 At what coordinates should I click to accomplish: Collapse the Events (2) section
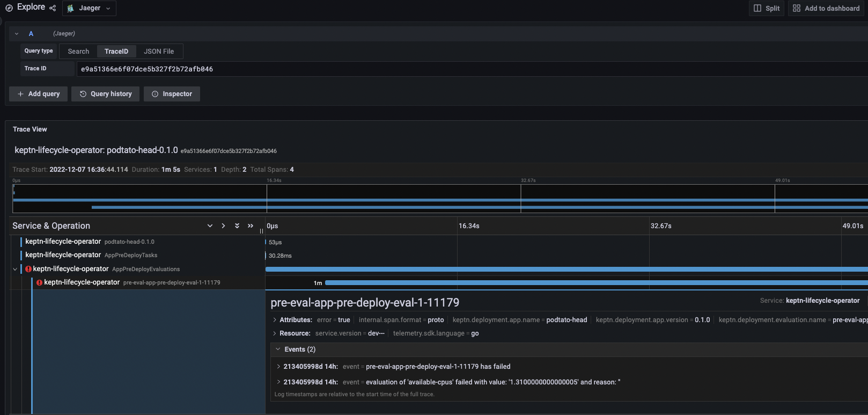tap(278, 350)
